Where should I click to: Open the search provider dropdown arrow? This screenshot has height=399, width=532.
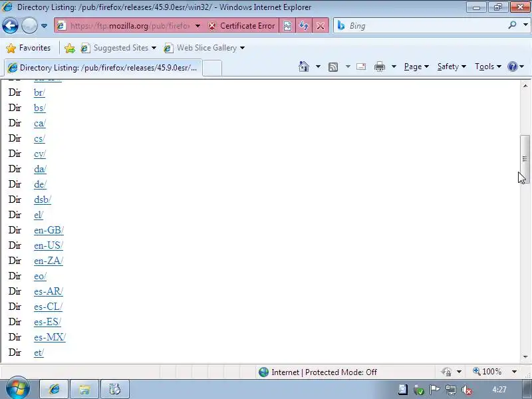525,25
